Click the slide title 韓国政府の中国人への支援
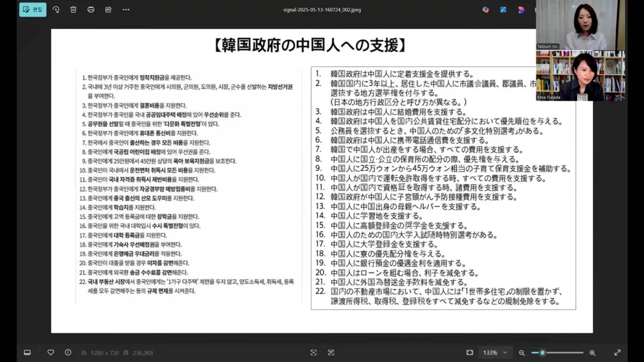The height and width of the screenshot is (362, 644). 310,45
